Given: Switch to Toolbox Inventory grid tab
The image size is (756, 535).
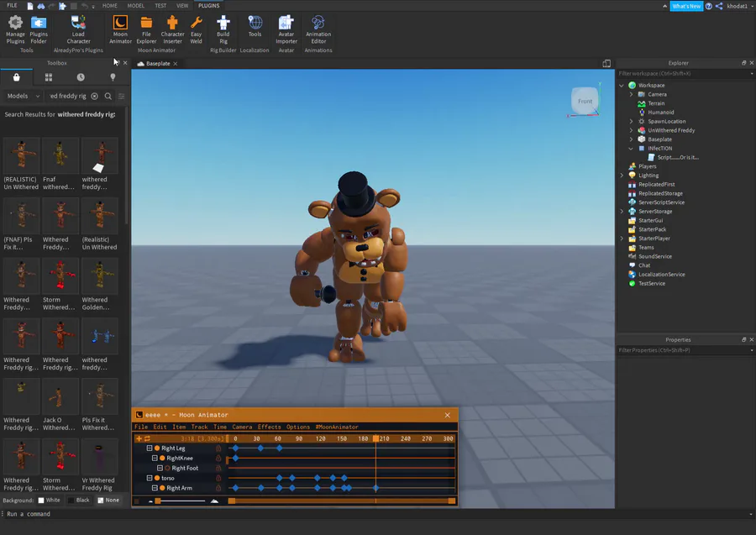Looking at the screenshot, I should pyautogui.click(x=49, y=77).
